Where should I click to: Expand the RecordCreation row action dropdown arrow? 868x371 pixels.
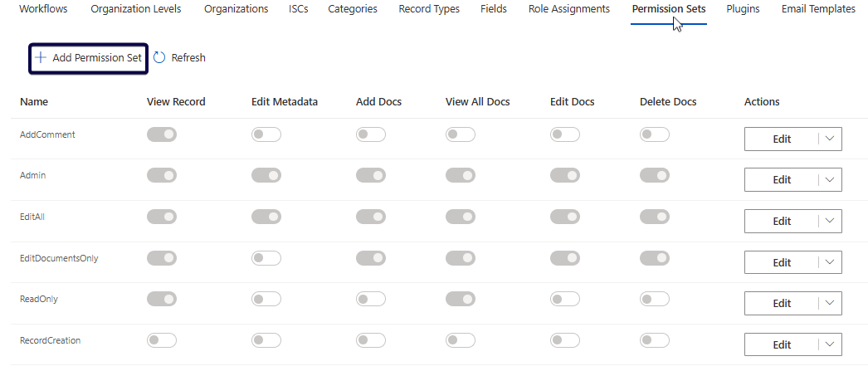click(830, 344)
